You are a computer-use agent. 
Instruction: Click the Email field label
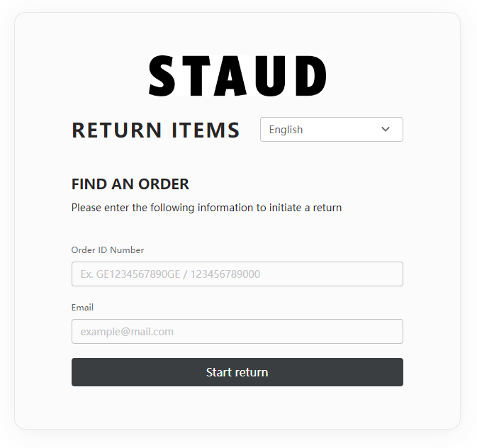(82, 308)
